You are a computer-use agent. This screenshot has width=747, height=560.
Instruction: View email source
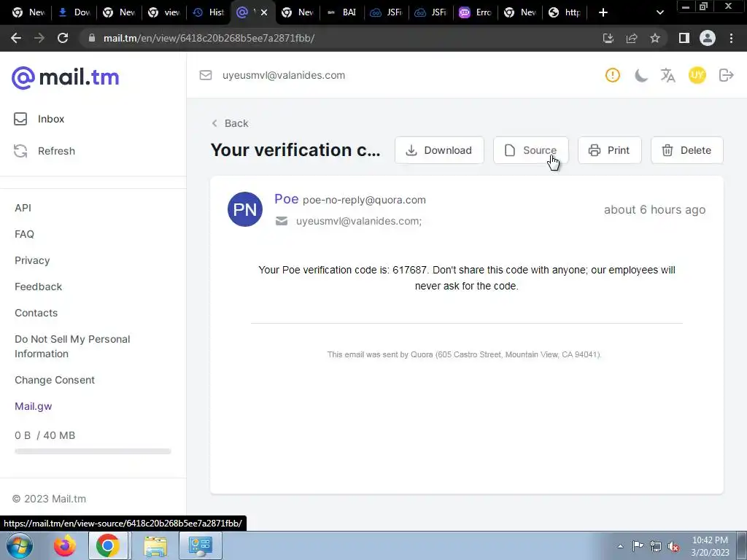(531, 150)
